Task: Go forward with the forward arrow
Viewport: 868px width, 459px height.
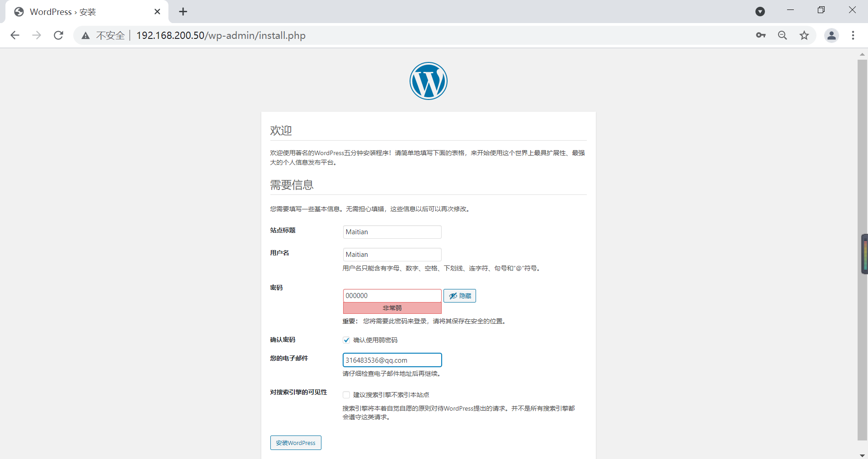Action: coord(37,35)
